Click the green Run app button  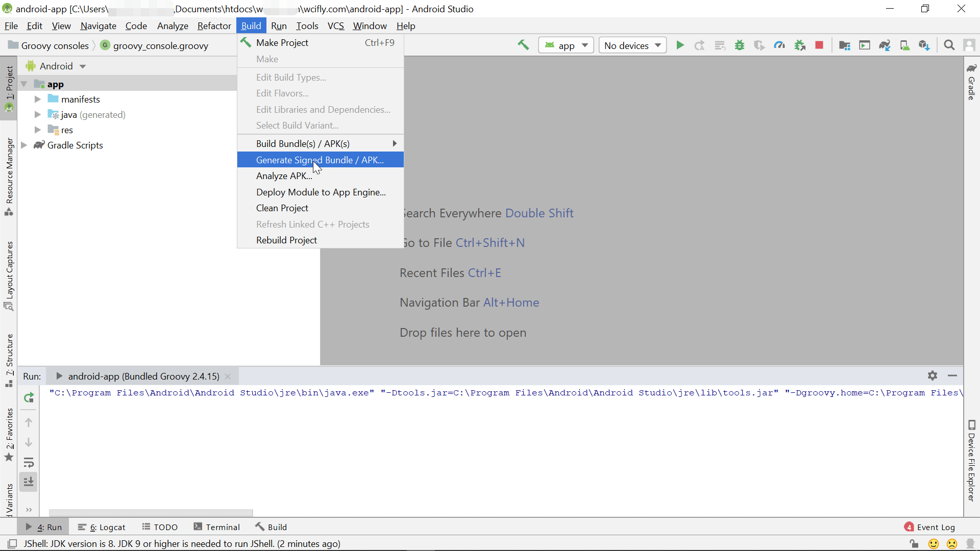pos(680,45)
